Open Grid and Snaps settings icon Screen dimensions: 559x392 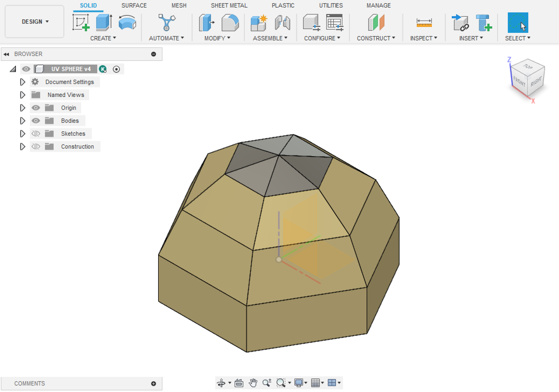tap(315, 383)
